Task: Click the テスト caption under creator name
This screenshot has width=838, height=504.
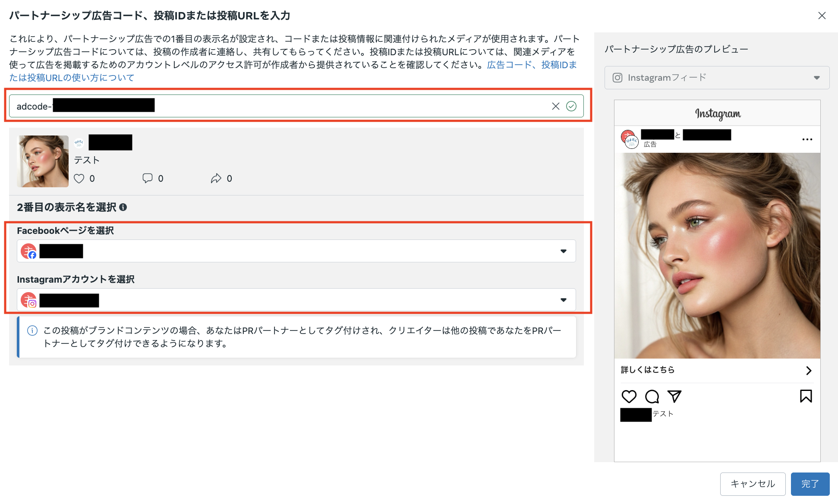Action: coord(87,160)
